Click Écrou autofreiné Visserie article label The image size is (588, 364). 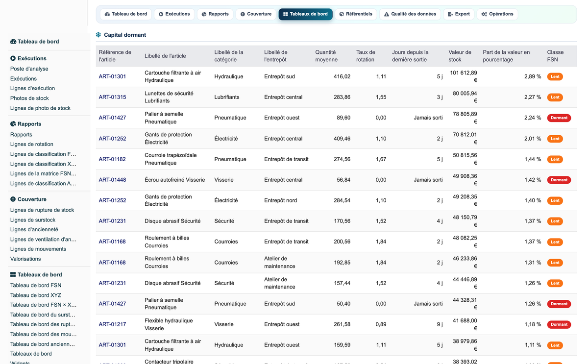pyautogui.click(x=175, y=180)
